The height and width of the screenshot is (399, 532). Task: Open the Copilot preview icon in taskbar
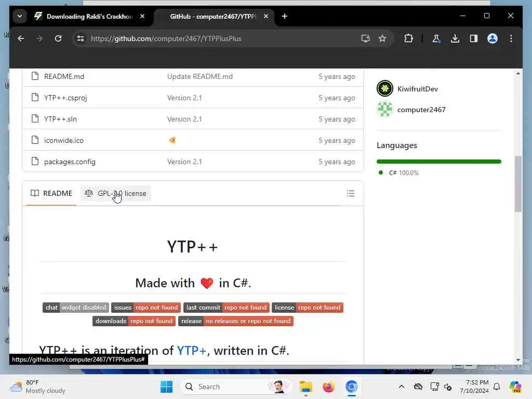tap(515, 387)
